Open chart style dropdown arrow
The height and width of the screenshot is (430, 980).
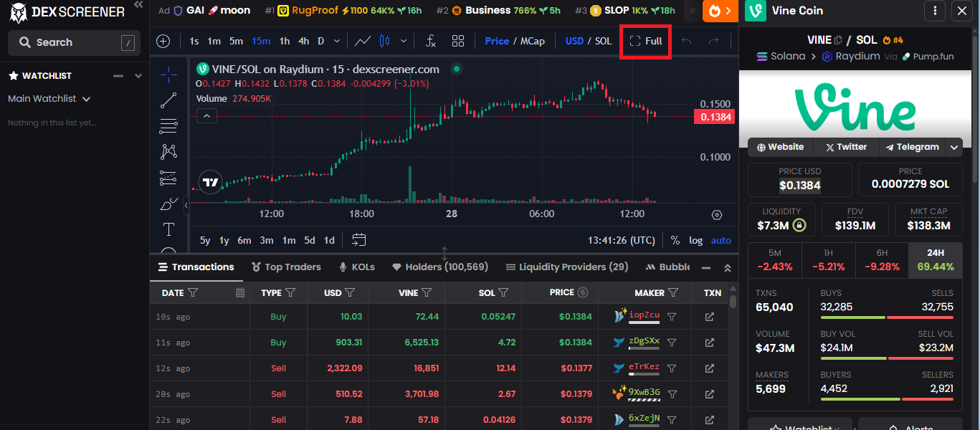pos(404,41)
